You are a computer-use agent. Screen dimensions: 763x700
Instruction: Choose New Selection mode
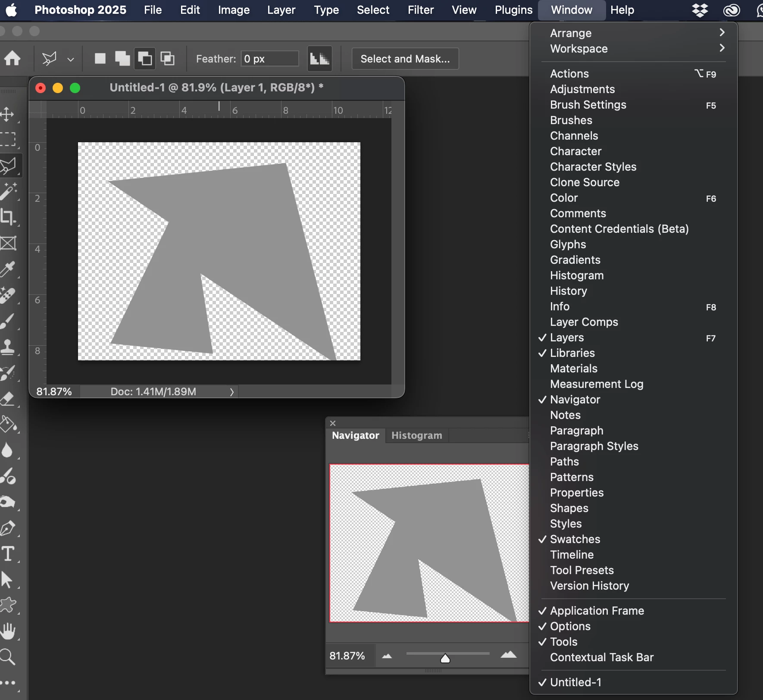point(100,58)
